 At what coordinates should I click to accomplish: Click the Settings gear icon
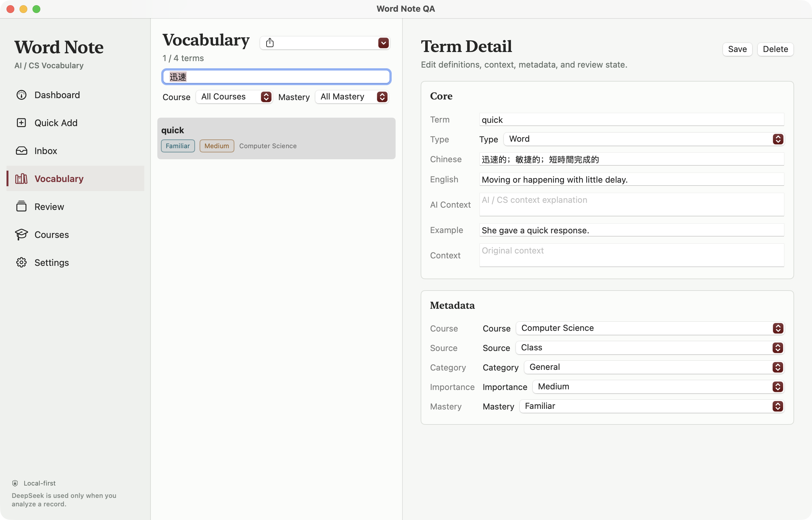coord(21,262)
